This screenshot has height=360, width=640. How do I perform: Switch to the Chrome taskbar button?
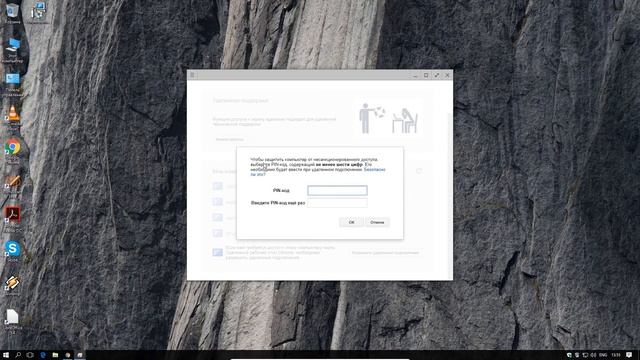(x=68, y=355)
